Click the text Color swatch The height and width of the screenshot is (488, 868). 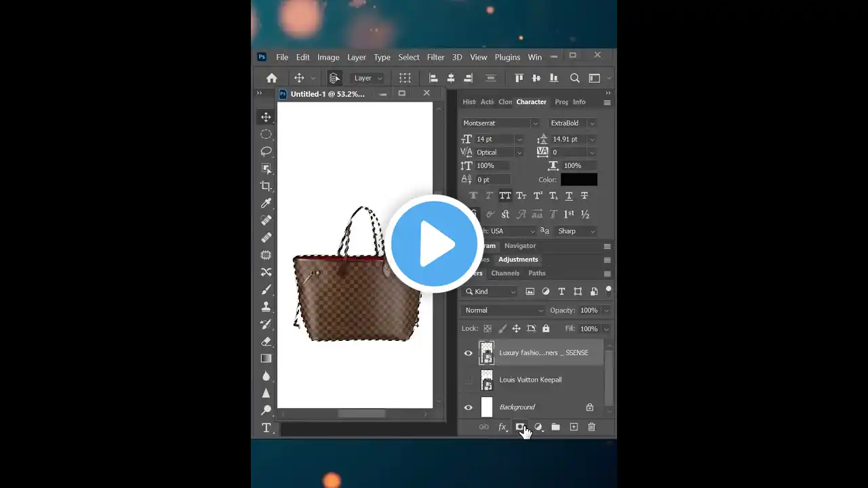coord(578,180)
